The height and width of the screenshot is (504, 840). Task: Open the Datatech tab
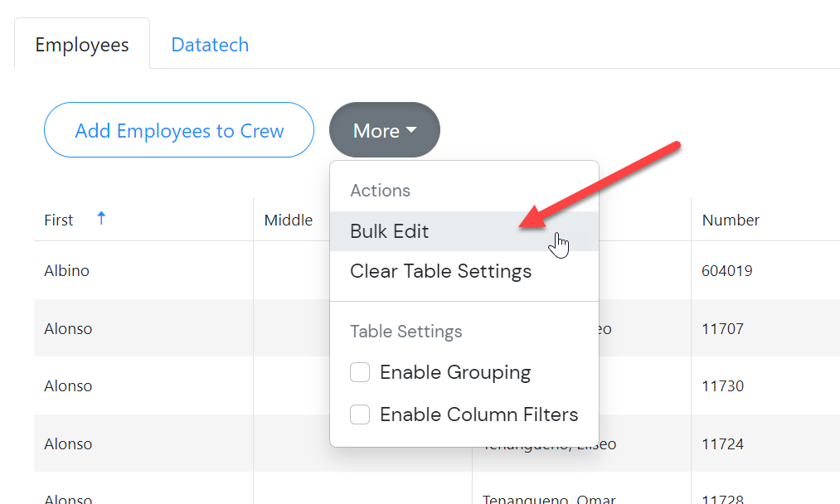(x=210, y=45)
